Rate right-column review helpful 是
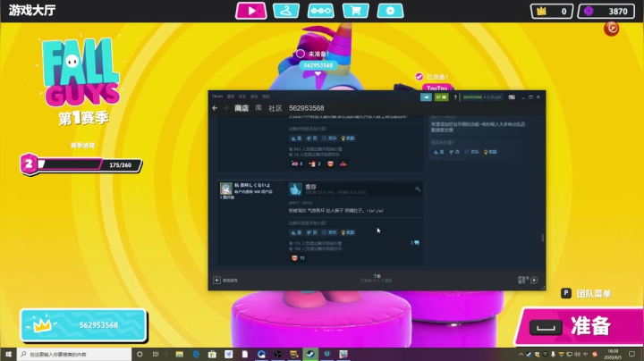644x361 pixels. point(439,152)
